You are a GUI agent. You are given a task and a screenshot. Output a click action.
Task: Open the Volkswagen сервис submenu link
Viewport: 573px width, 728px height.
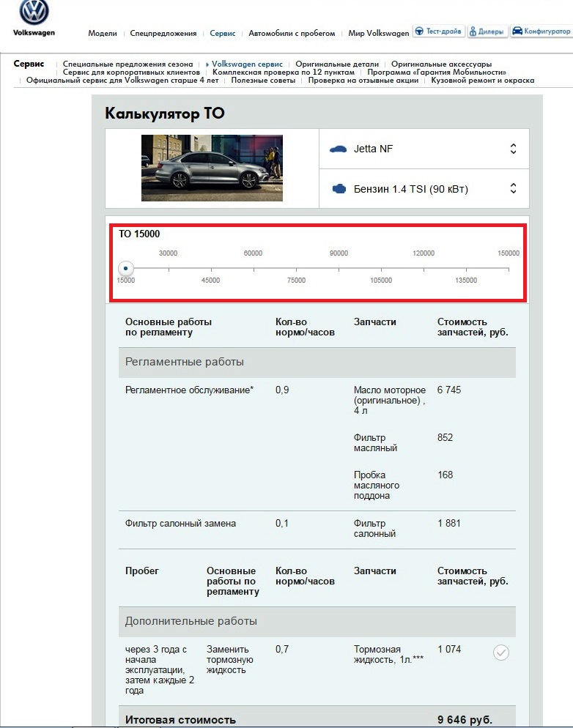pyautogui.click(x=247, y=64)
